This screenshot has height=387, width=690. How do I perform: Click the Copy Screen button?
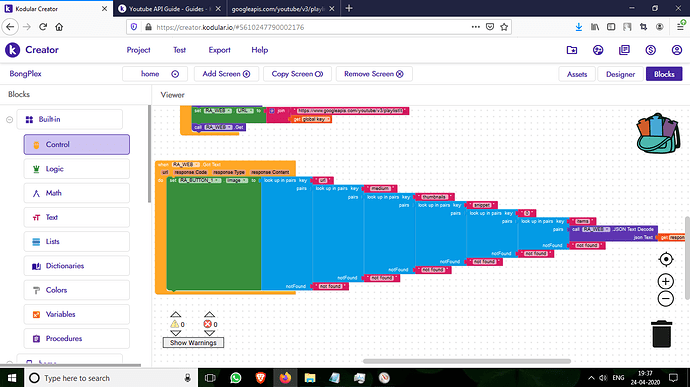point(297,74)
